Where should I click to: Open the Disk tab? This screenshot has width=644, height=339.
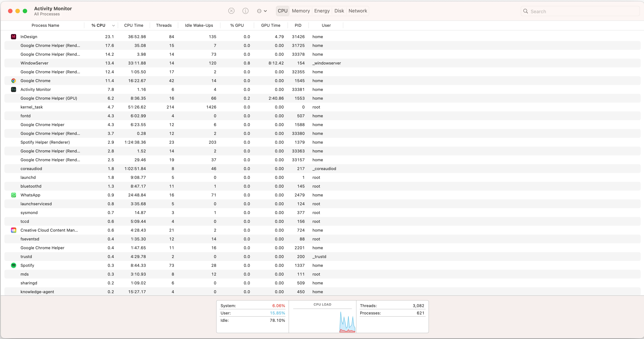click(x=339, y=11)
